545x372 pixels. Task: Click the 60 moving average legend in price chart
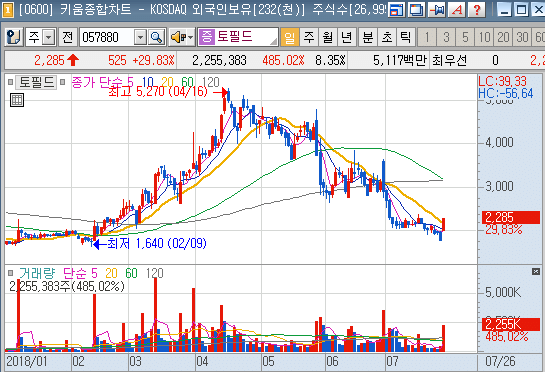click(x=187, y=82)
